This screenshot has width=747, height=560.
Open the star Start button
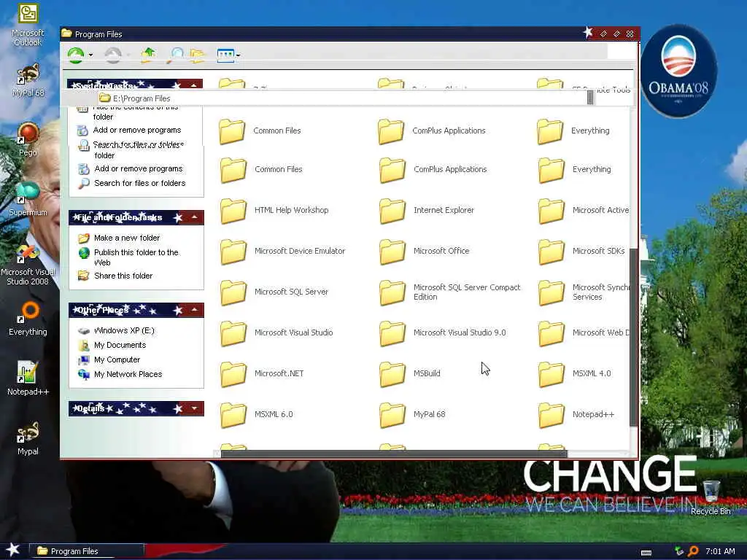click(x=13, y=550)
